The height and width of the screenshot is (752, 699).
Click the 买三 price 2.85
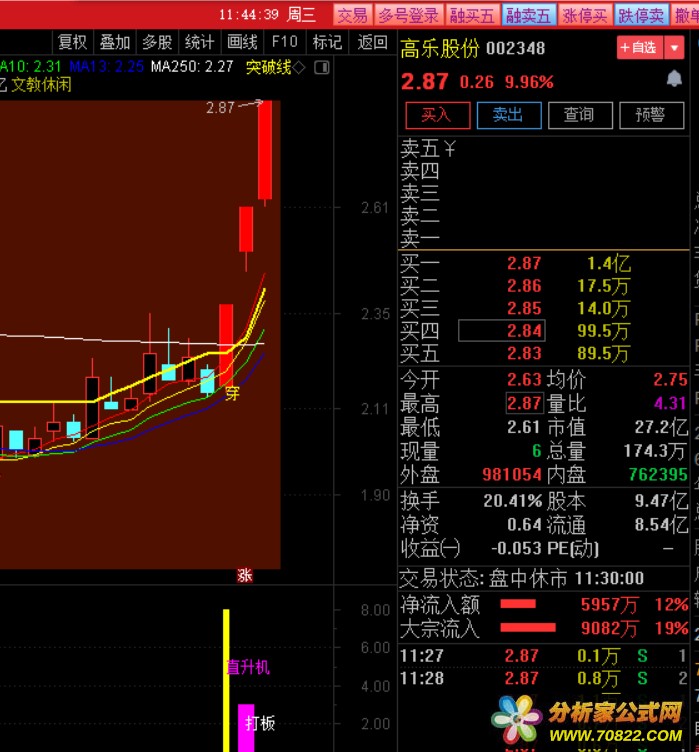pos(524,308)
